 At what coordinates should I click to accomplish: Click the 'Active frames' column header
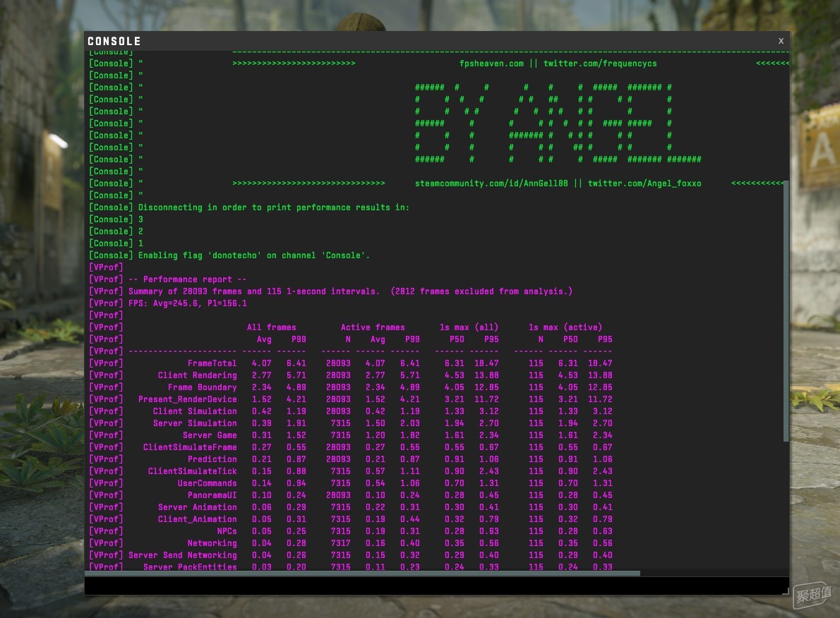click(x=373, y=327)
